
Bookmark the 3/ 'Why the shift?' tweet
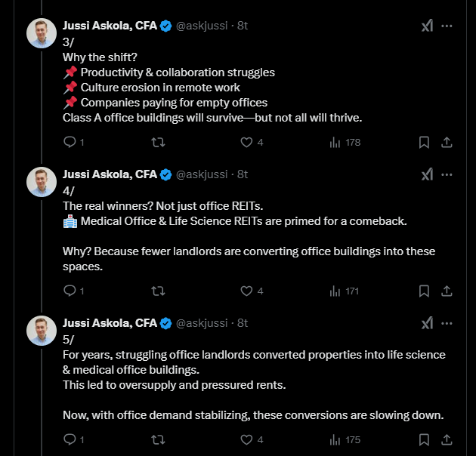point(424,142)
